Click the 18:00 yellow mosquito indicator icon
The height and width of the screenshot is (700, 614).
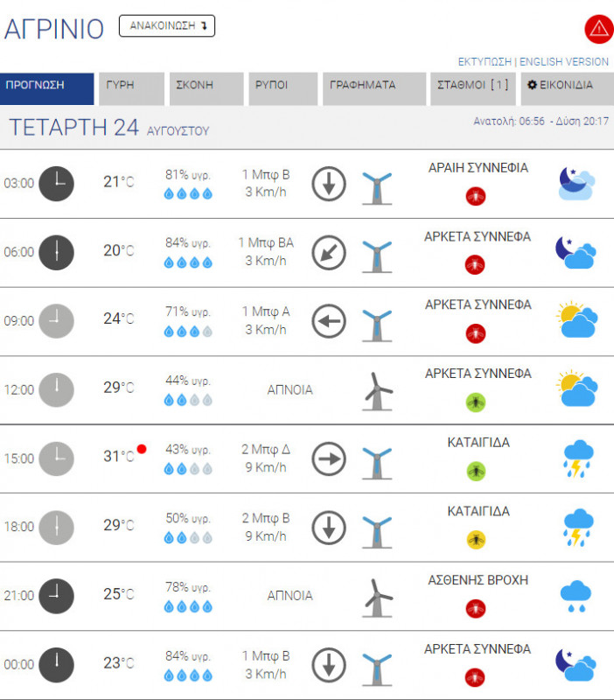pyautogui.click(x=476, y=539)
